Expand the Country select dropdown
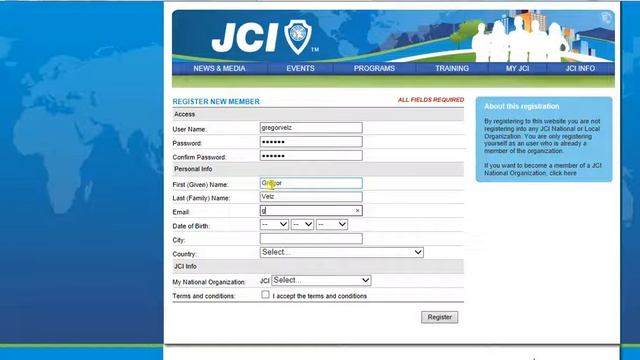Screen dimensions: 640x360 pyautogui.click(x=342, y=252)
